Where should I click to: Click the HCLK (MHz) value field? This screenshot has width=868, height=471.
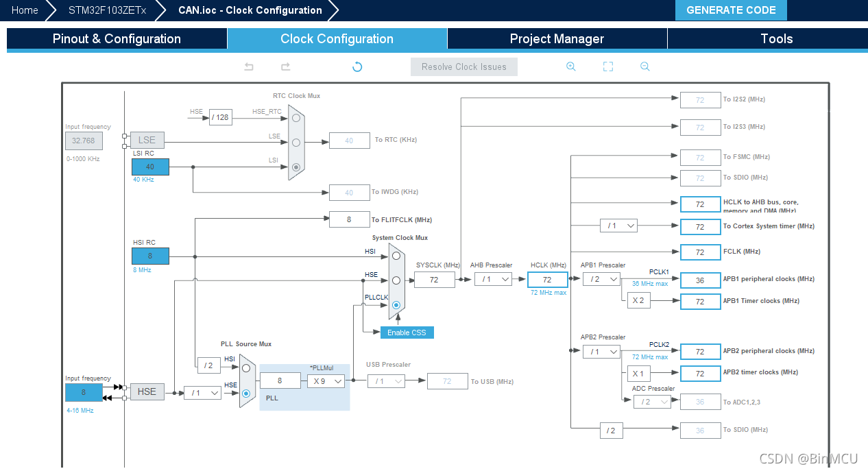coord(547,279)
